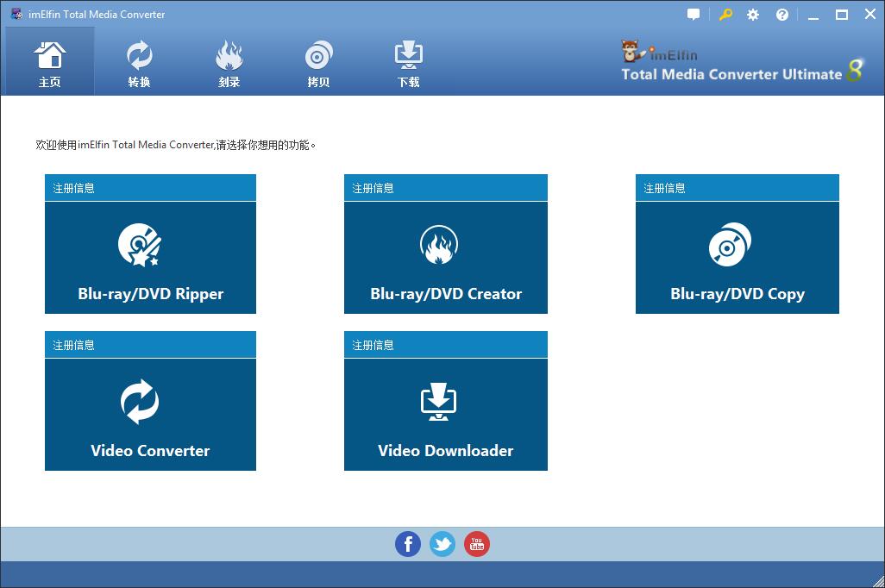The width and height of the screenshot is (885, 588).
Task: Open settings with the gear icon
Action: [x=753, y=15]
